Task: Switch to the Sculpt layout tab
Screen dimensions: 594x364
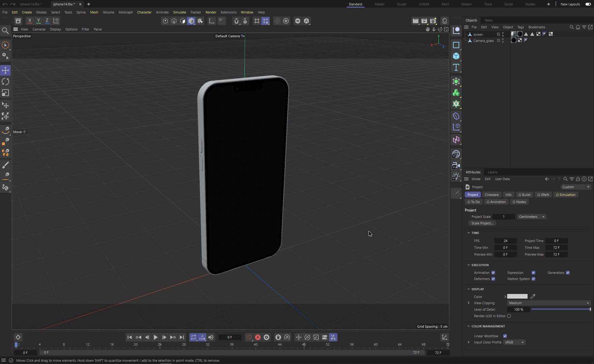Action: tap(402, 4)
